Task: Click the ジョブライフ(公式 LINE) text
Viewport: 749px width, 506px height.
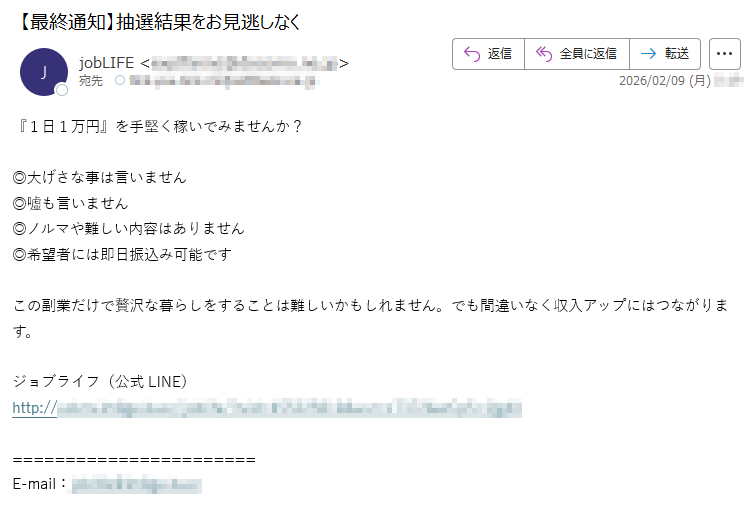Action: point(100,381)
